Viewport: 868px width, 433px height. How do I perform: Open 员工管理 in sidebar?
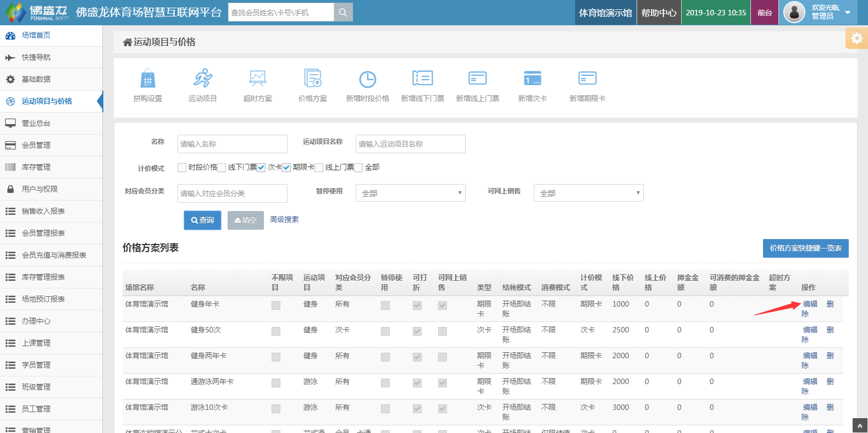click(x=51, y=409)
